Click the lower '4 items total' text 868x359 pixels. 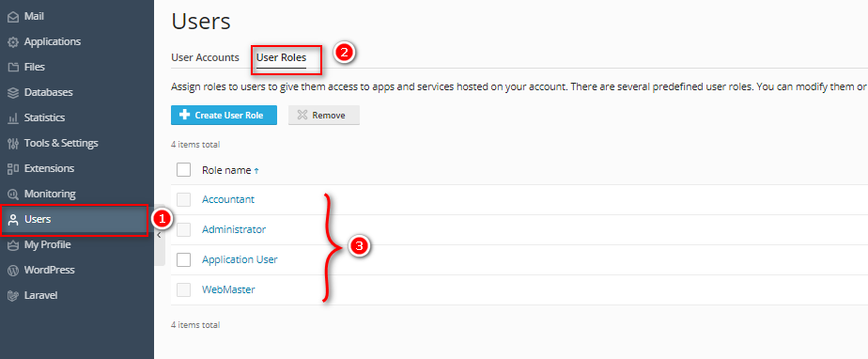click(x=195, y=324)
